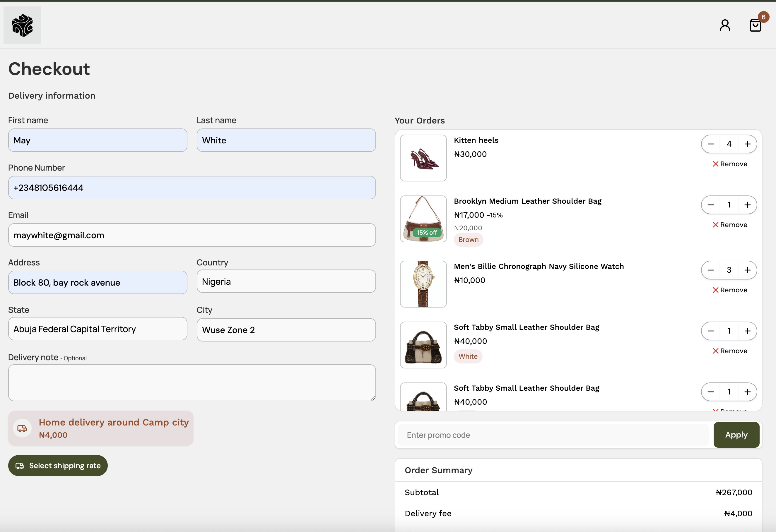Decrease Brooklyn Medium Leather Shoulder Bag quantity
Screen dimensions: 776x532
711,205
